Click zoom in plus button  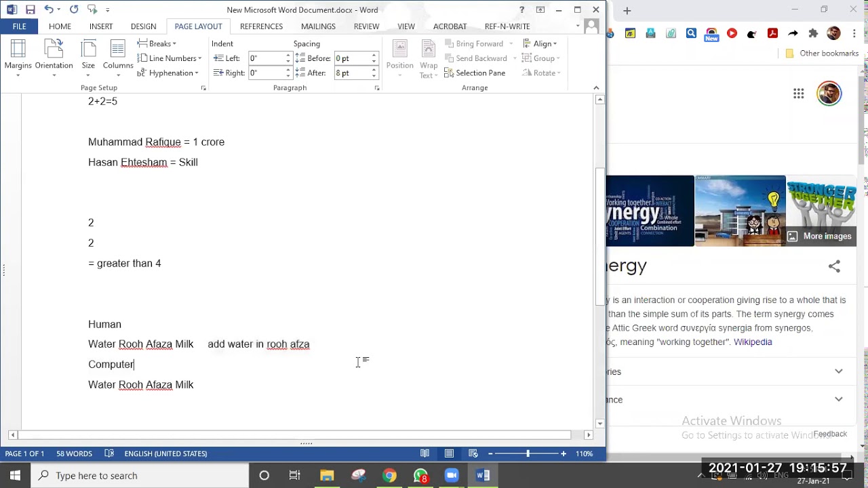point(564,453)
